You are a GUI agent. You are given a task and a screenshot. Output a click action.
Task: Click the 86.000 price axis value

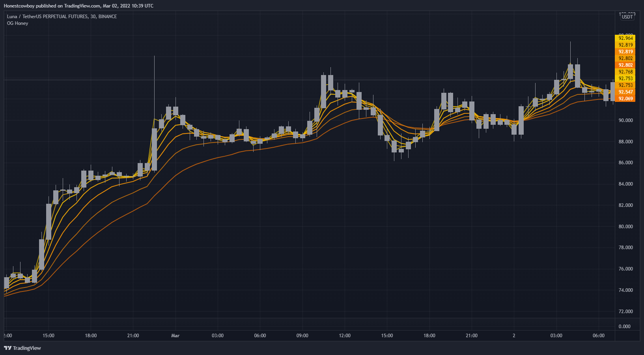(626, 163)
